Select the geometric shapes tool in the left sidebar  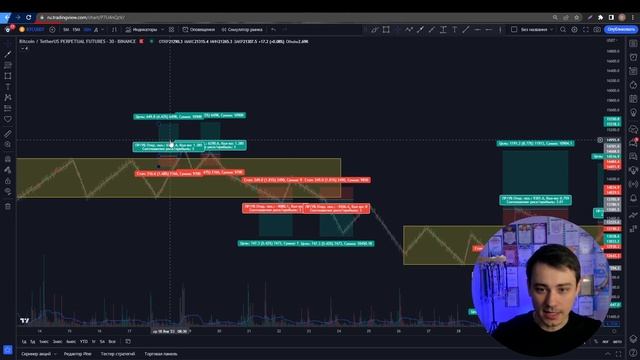(8, 76)
